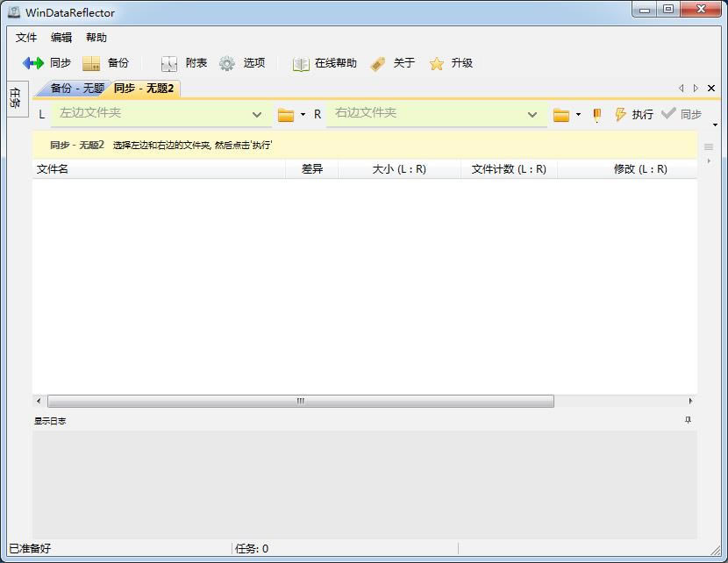Sort by the 差异 column header

click(312, 169)
